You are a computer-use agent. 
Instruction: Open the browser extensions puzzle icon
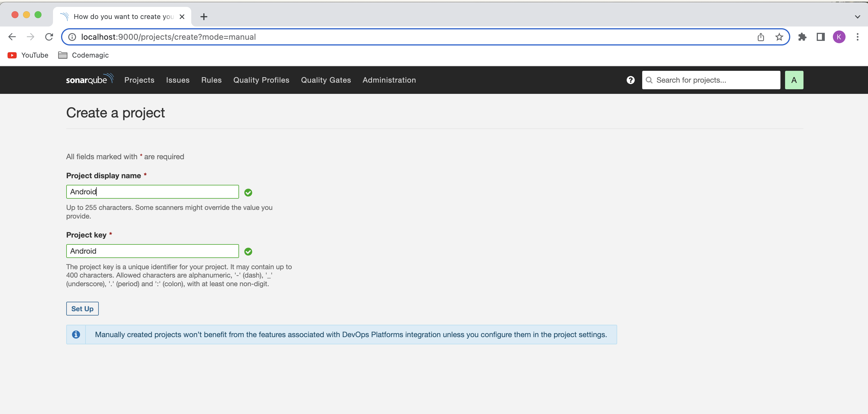pyautogui.click(x=802, y=37)
